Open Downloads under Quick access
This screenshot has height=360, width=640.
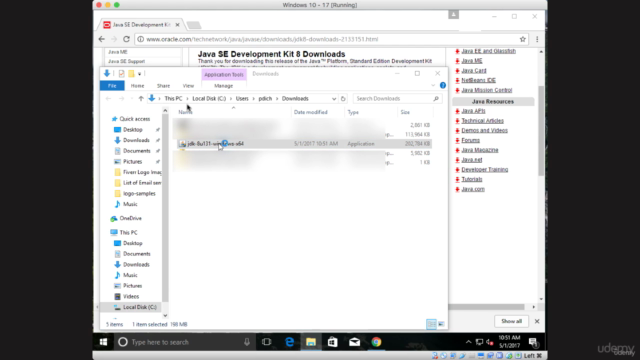pyautogui.click(x=136, y=140)
